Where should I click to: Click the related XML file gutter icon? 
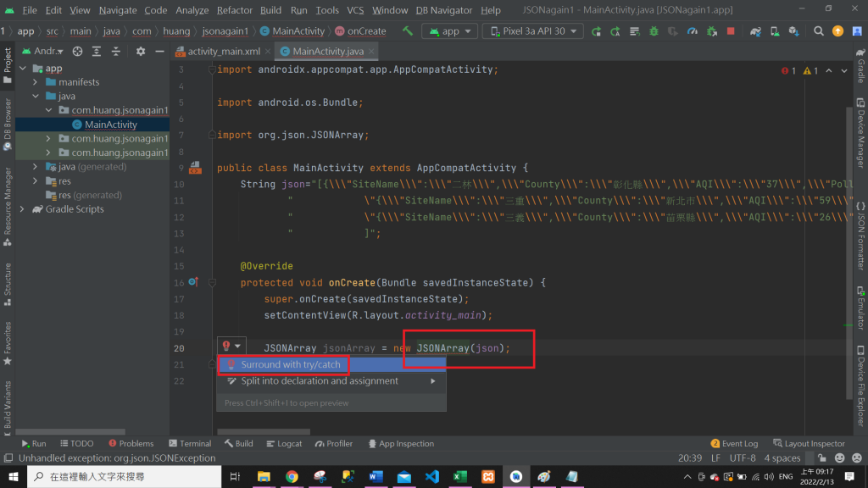coord(195,168)
